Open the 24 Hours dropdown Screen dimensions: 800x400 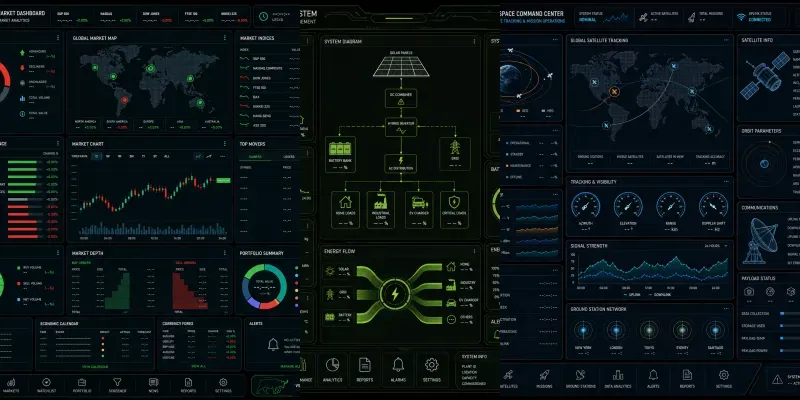716,246
